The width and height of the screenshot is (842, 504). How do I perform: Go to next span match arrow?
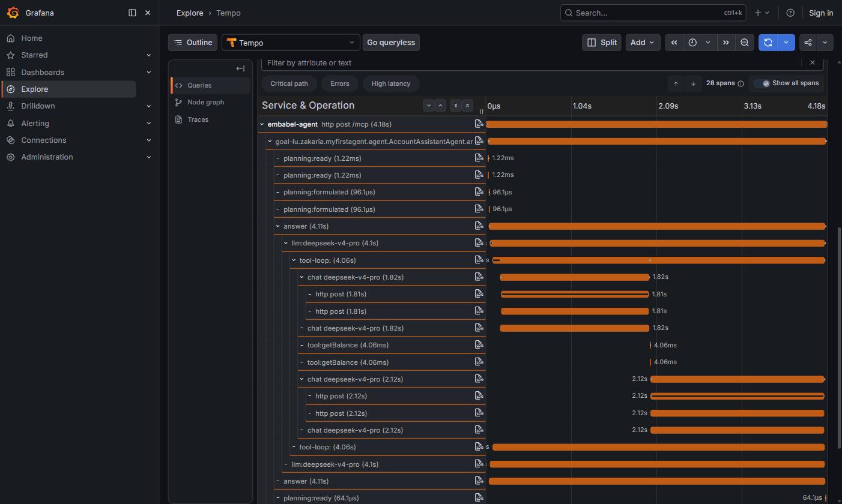693,83
